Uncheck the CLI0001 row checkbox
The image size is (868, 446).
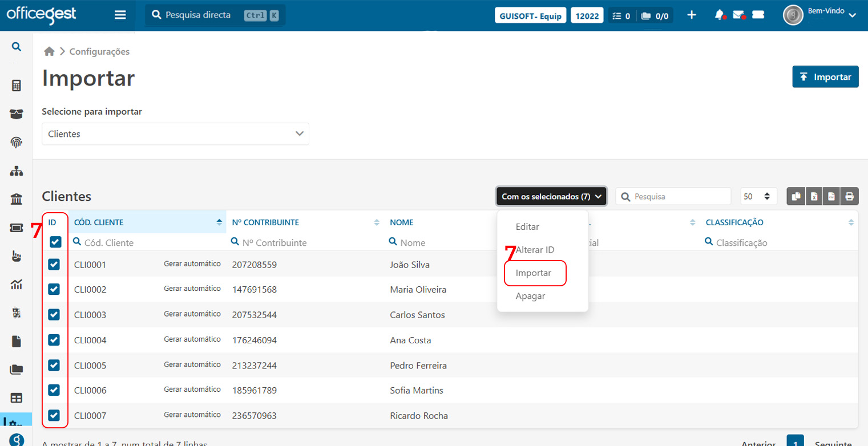tap(54, 265)
